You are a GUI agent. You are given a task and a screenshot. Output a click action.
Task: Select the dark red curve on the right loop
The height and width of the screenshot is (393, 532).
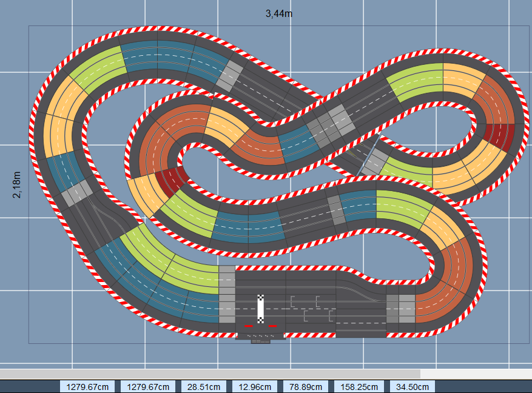click(x=499, y=137)
